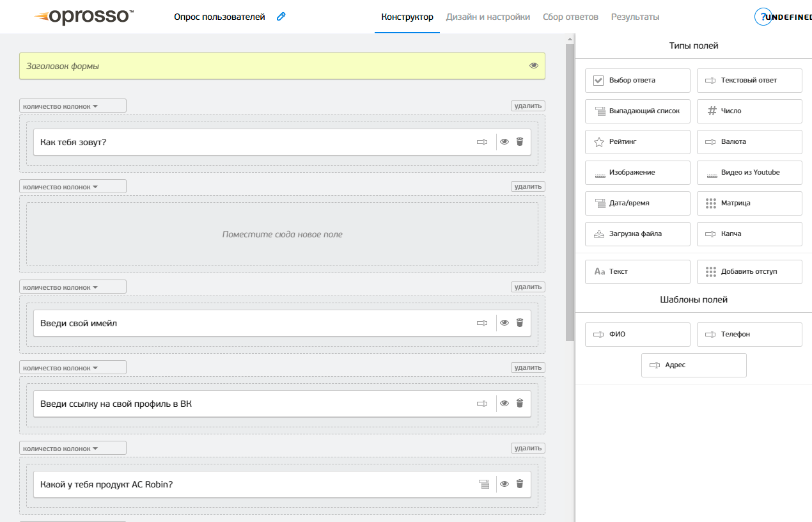Expand 'количество колонок' dropdown above the empty drop zone
The image size is (812, 522).
72,187
